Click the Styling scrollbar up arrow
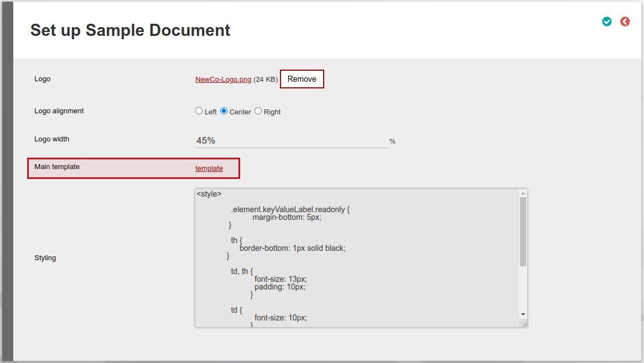Screen dimensions: 644x363 [x=523, y=193]
